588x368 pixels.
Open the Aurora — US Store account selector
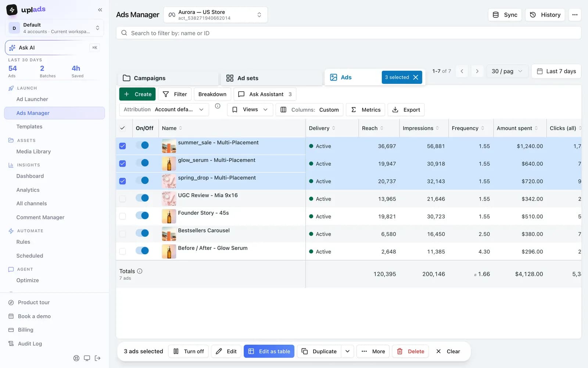[x=215, y=15]
